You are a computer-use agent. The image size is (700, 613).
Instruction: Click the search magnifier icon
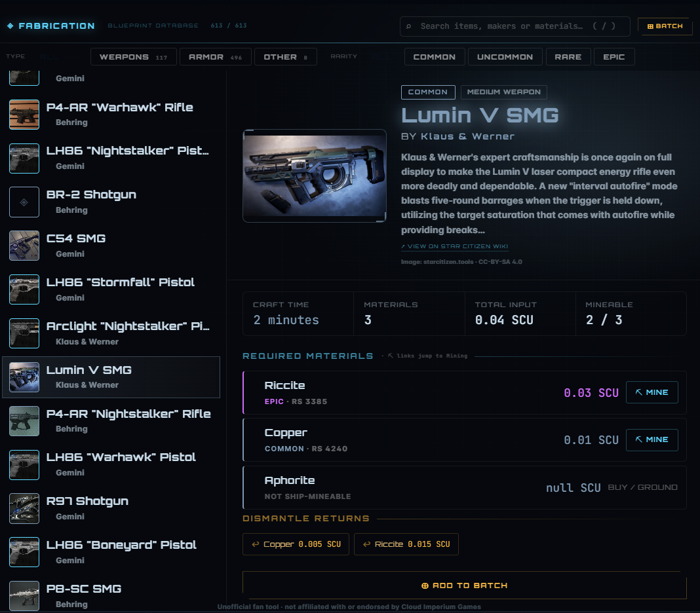click(x=408, y=26)
